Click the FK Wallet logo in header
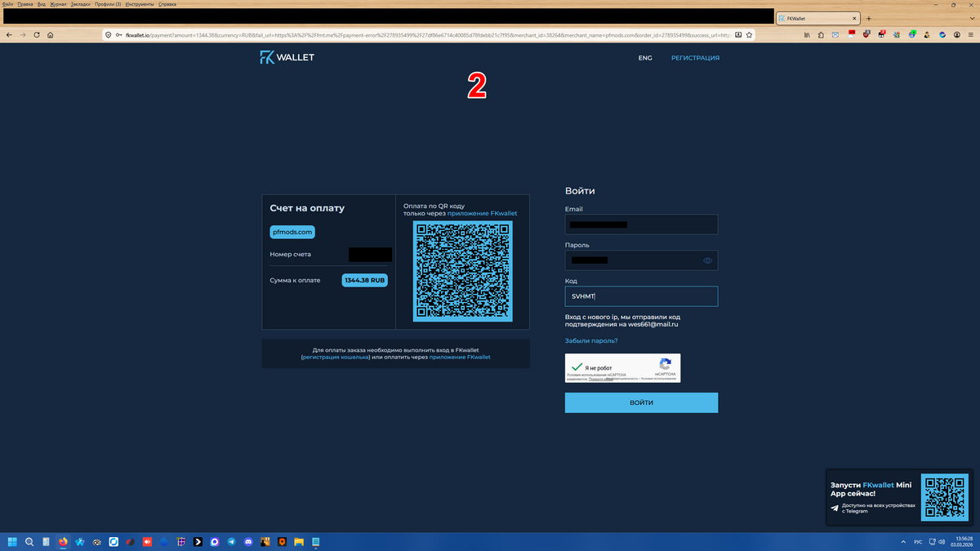980x551 pixels. pos(287,57)
